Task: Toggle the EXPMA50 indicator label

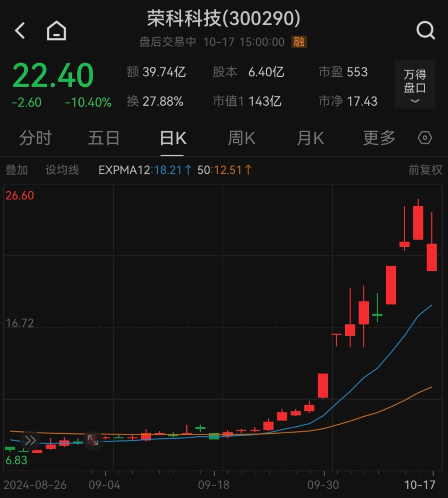Action: click(x=203, y=170)
